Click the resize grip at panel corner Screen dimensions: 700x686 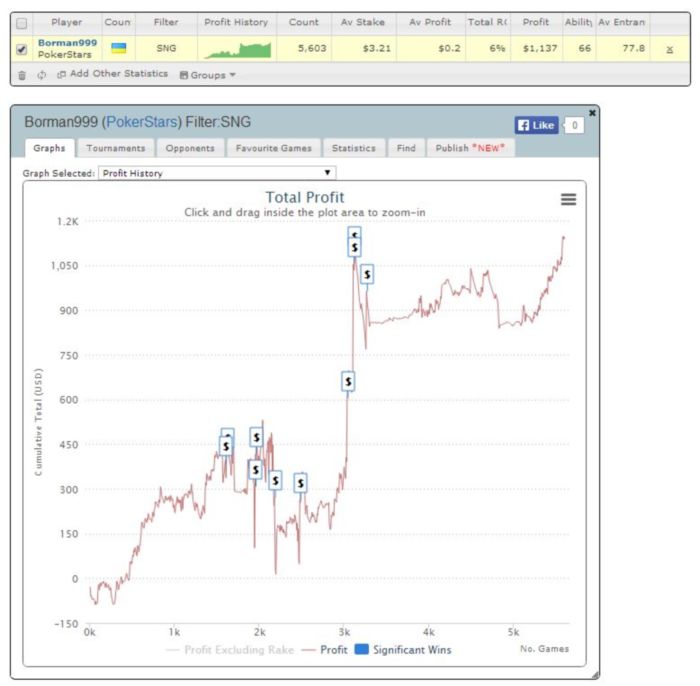pyautogui.click(x=596, y=675)
